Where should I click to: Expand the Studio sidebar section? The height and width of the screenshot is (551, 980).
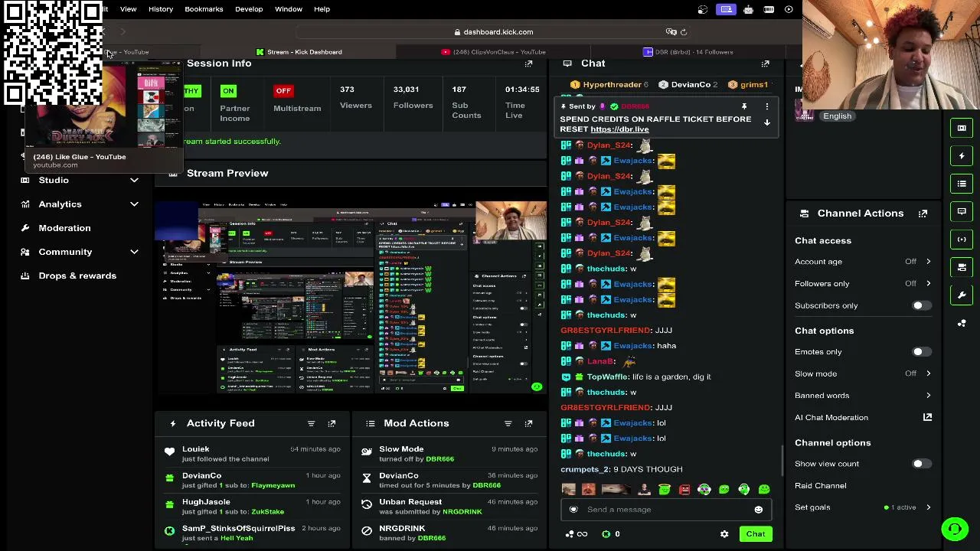134,180
